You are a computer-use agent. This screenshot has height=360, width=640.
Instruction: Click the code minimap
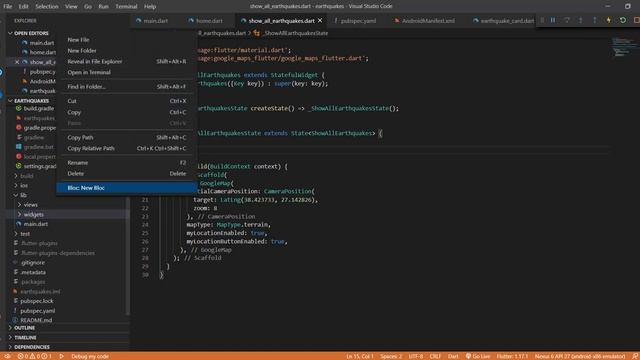coord(624,47)
